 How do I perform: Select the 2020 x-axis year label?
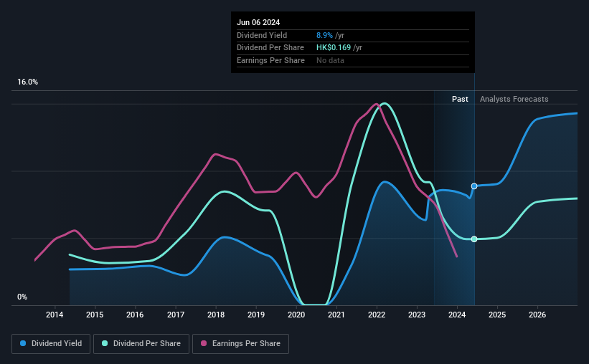(296, 315)
